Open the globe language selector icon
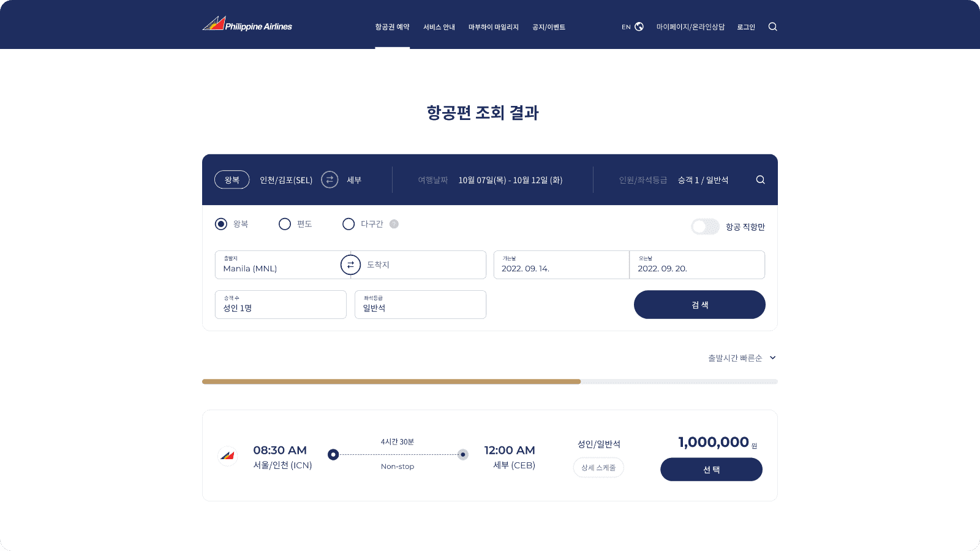 pyautogui.click(x=639, y=26)
